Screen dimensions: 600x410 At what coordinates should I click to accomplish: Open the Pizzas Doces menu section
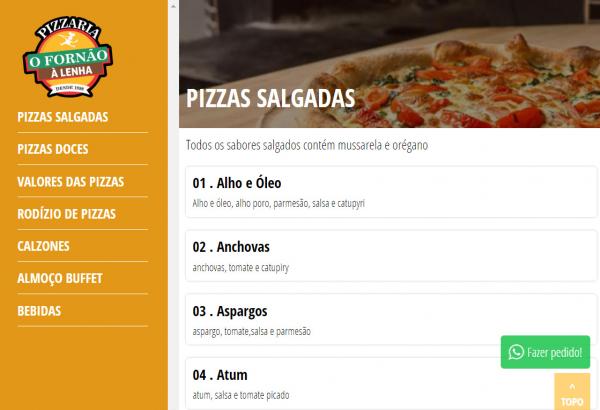point(53,149)
